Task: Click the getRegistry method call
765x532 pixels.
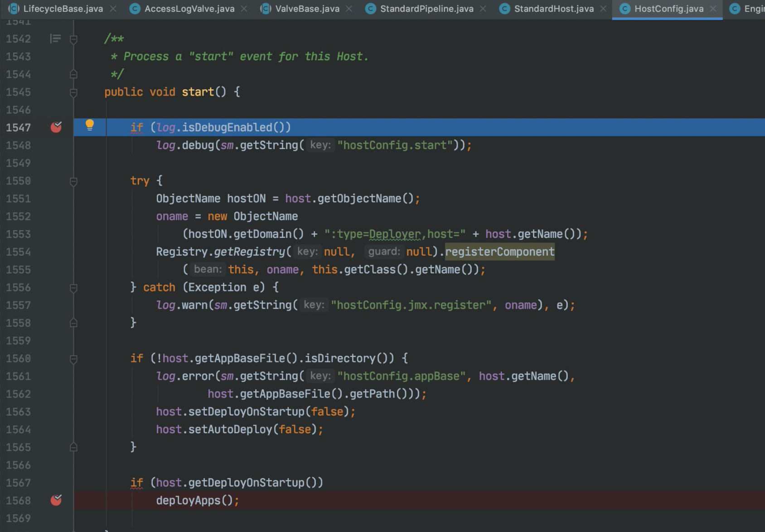Action: point(249,252)
